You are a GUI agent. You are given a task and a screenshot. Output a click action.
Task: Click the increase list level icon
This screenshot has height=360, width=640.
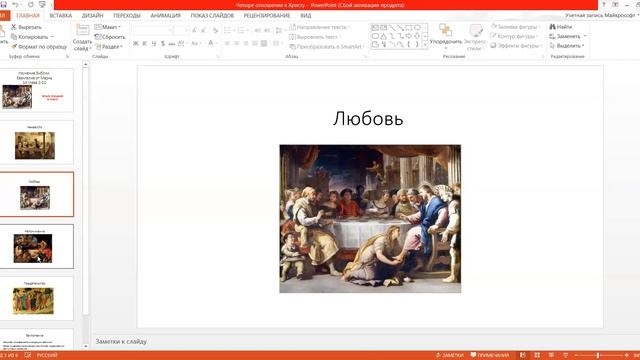pos(267,30)
